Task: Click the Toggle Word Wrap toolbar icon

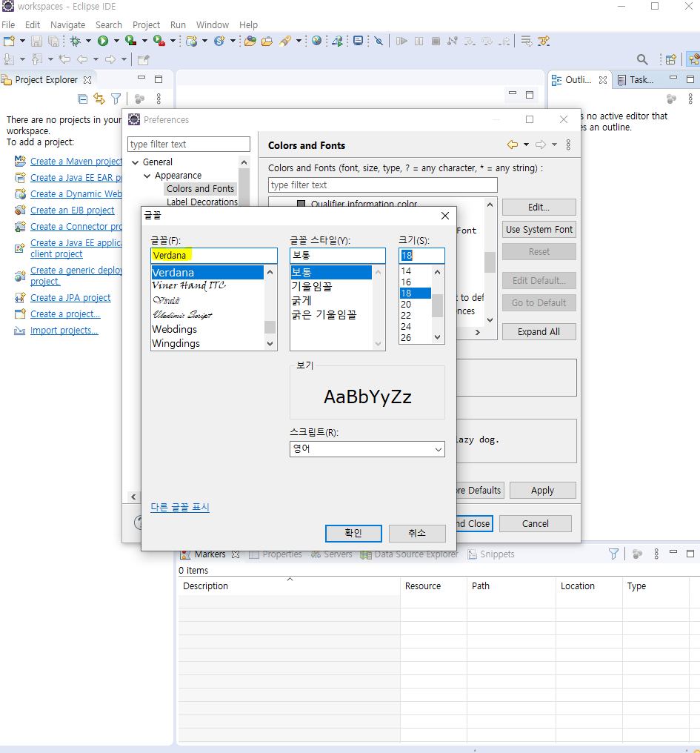Action: (527, 42)
